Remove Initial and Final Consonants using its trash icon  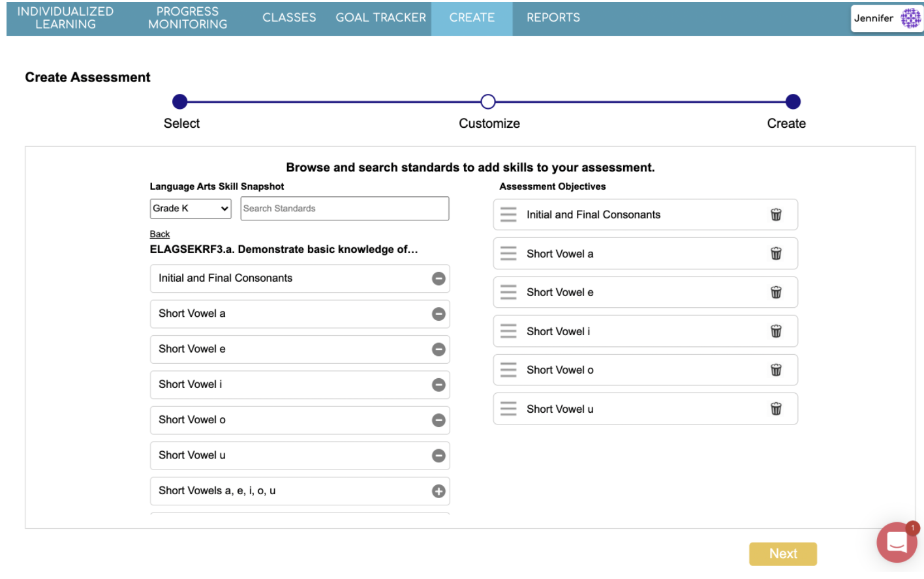(x=776, y=215)
